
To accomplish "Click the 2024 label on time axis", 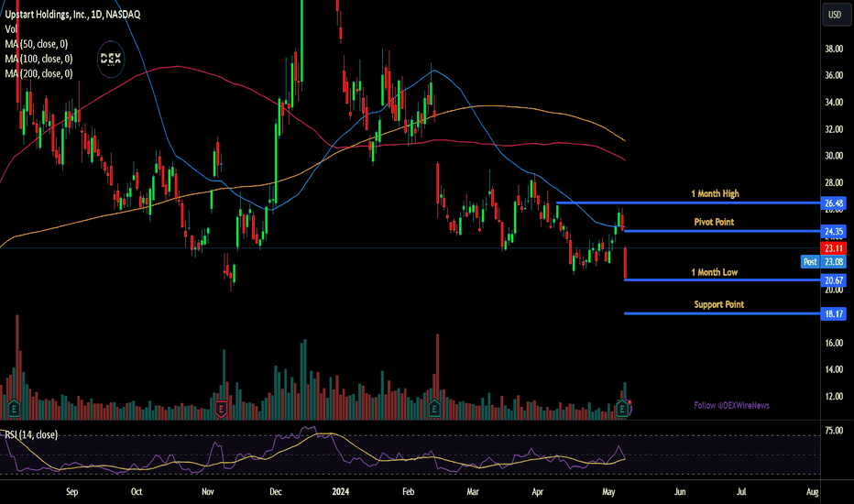I will tap(340, 491).
